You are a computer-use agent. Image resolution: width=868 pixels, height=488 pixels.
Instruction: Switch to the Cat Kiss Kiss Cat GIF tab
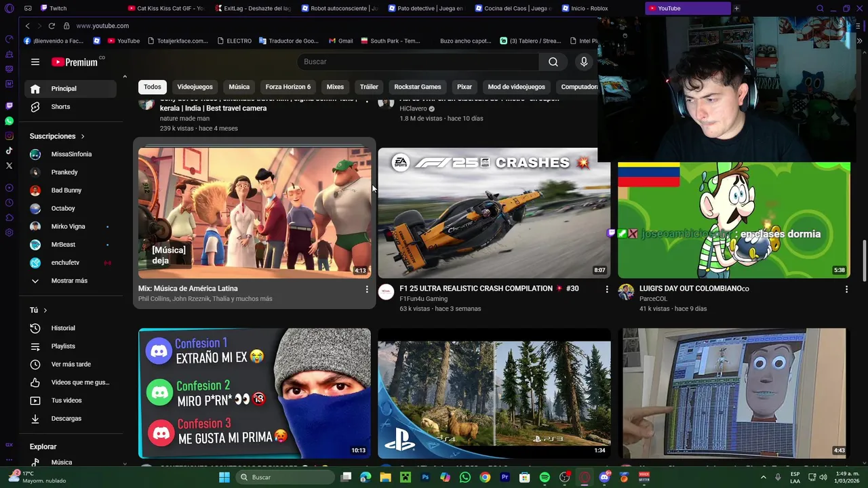(x=166, y=8)
